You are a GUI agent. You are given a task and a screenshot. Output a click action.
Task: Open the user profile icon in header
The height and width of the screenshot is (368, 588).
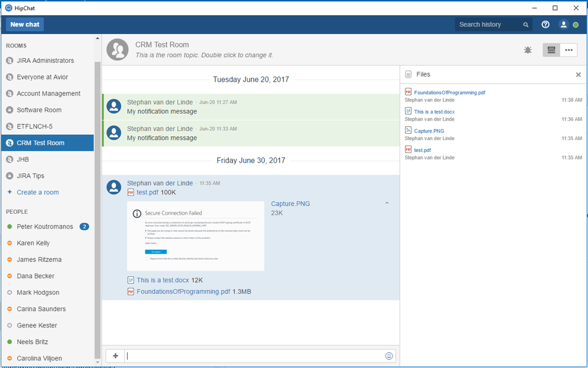click(563, 24)
